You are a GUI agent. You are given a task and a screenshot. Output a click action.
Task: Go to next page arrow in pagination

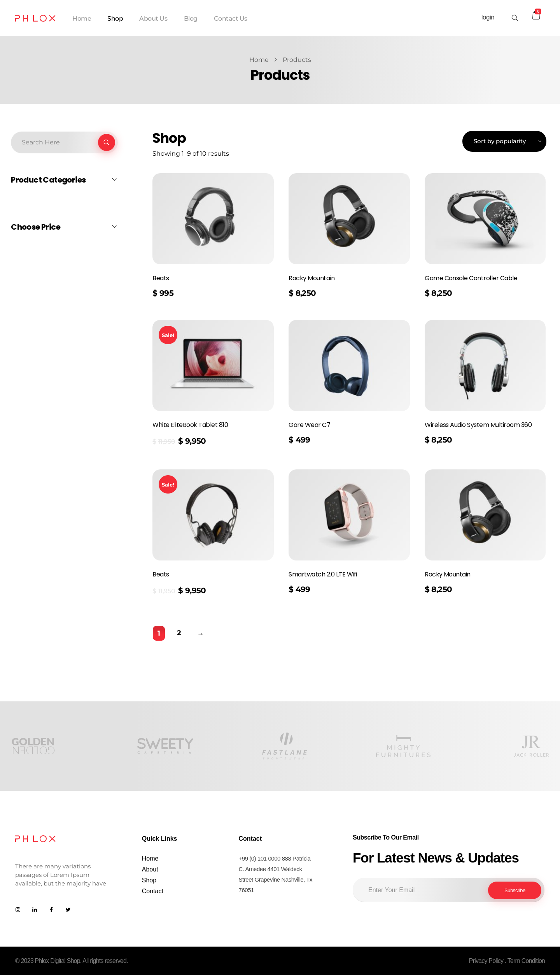[x=200, y=634]
